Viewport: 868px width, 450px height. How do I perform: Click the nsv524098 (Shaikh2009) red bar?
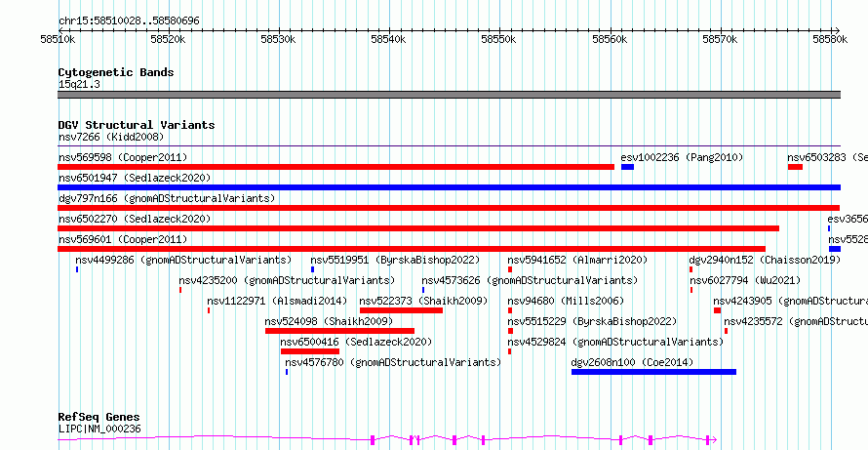(340, 331)
